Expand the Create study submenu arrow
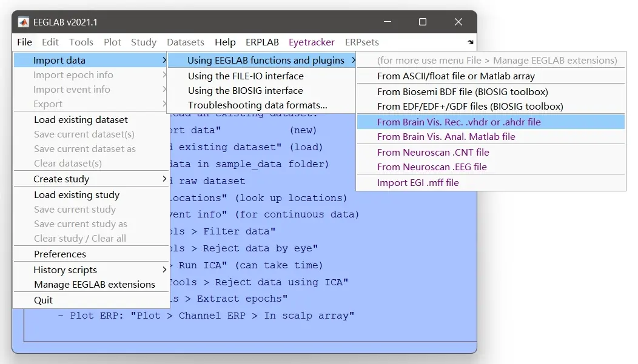This screenshot has height=364, width=638. coord(164,179)
